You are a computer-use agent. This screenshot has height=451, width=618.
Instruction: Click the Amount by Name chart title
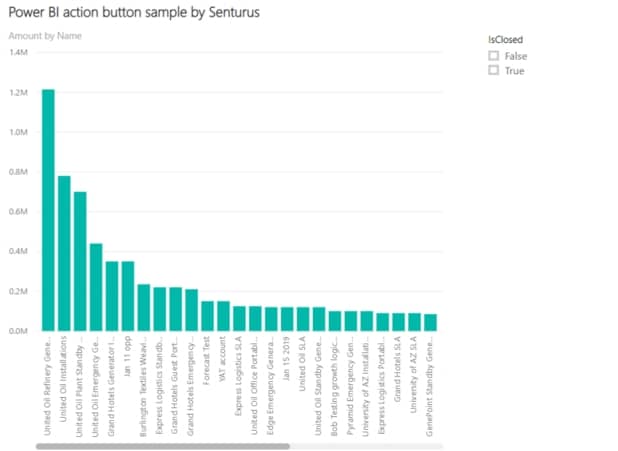pyautogui.click(x=45, y=36)
